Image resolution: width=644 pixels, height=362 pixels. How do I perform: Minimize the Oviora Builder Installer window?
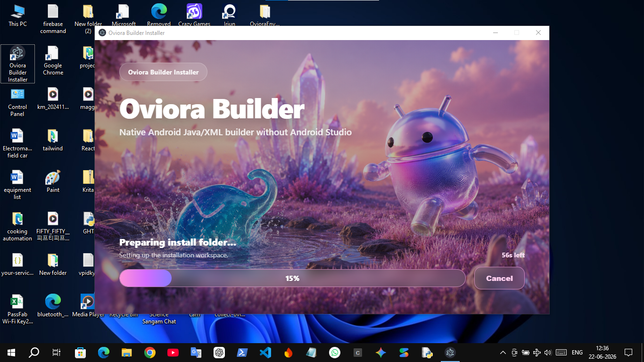click(x=495, y=33)
